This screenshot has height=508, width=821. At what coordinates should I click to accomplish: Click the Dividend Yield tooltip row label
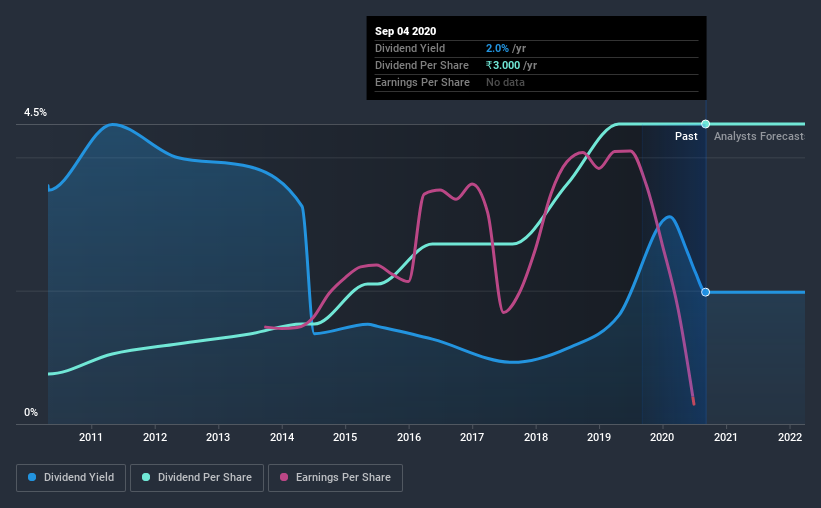coord(410,48)
